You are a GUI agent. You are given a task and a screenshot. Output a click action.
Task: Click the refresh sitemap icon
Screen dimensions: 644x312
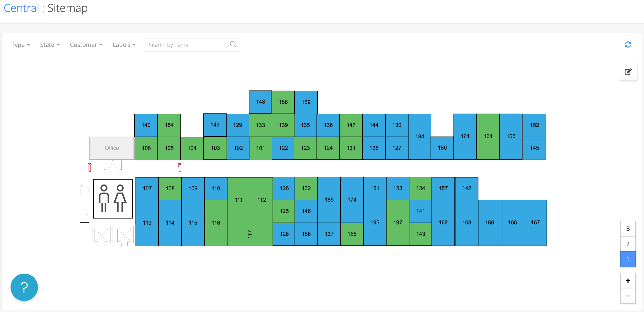[628, 45]
